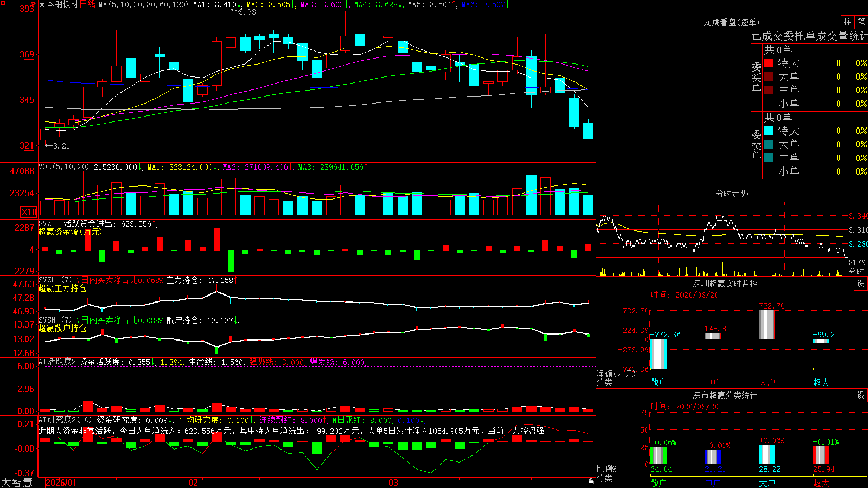The width and height of the screenshot is (868, 488).
Task: Click the 722.76 大户 bar in 实时监控
Action: point(767,325)
